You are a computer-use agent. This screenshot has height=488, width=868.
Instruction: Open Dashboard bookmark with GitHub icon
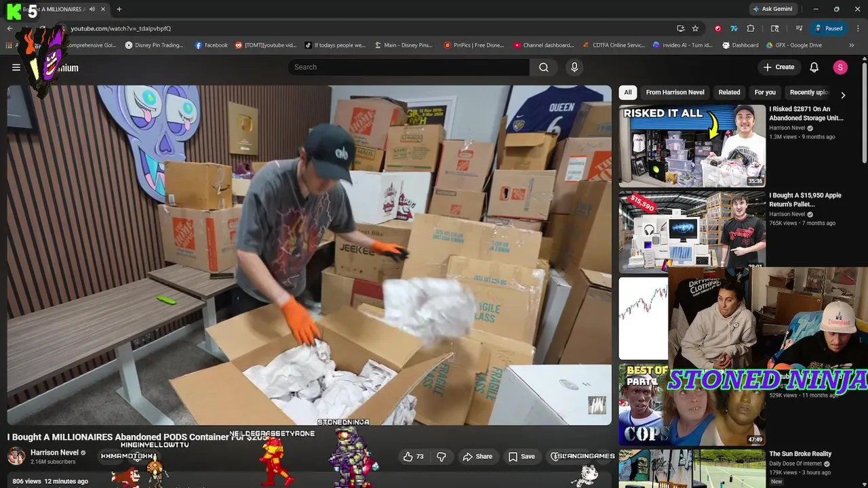pos(741,45)
